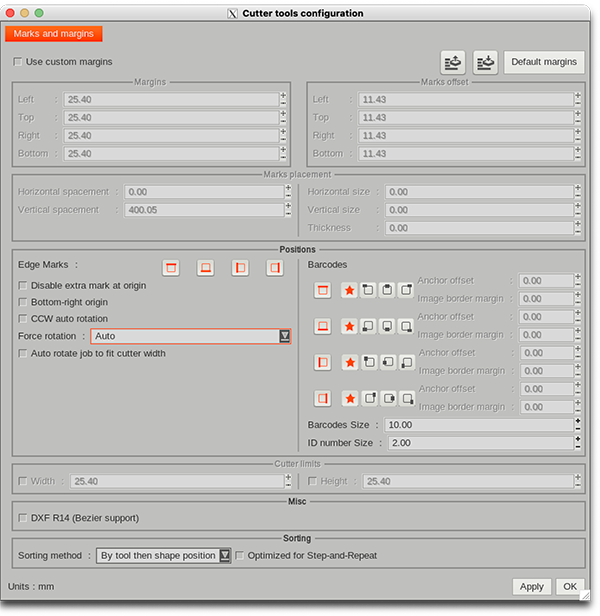Increase the Vertical spacement value
Screen dimensions: 600x616
pyautogui.click(x=288, y=206)
